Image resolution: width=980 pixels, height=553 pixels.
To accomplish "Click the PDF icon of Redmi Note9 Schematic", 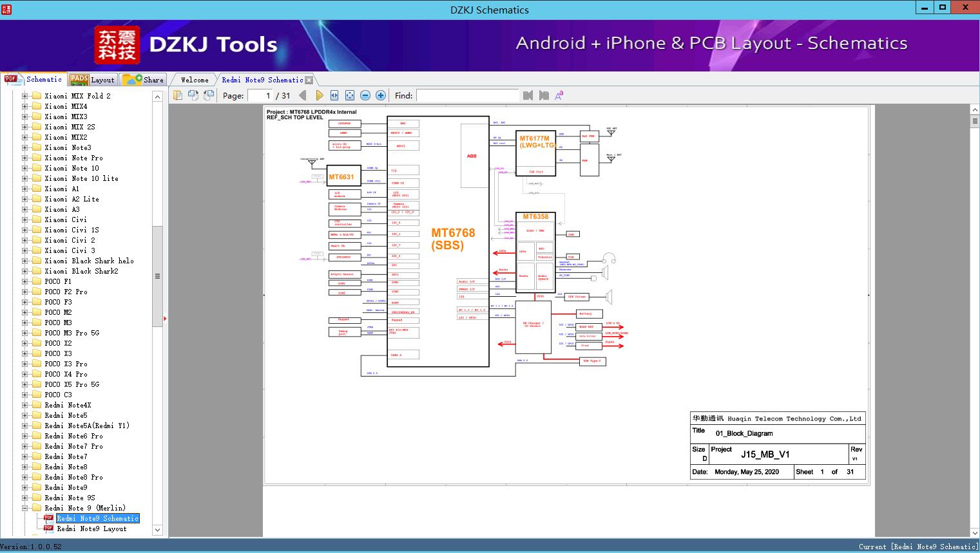I will coord(48,518).
